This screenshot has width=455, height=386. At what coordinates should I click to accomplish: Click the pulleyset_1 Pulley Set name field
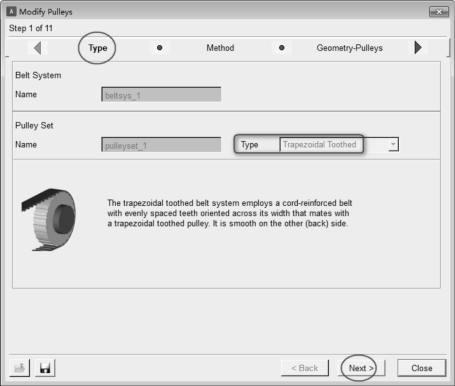161,145
